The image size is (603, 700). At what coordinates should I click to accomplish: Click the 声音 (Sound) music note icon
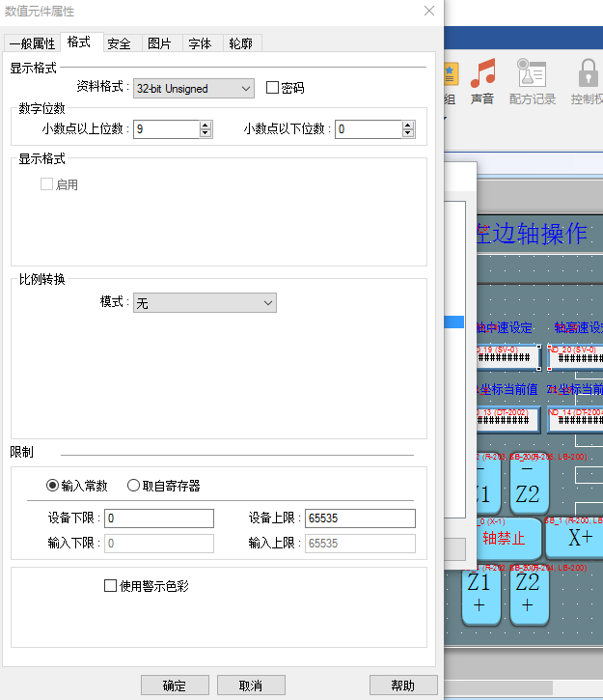click(x=482, y=75)
